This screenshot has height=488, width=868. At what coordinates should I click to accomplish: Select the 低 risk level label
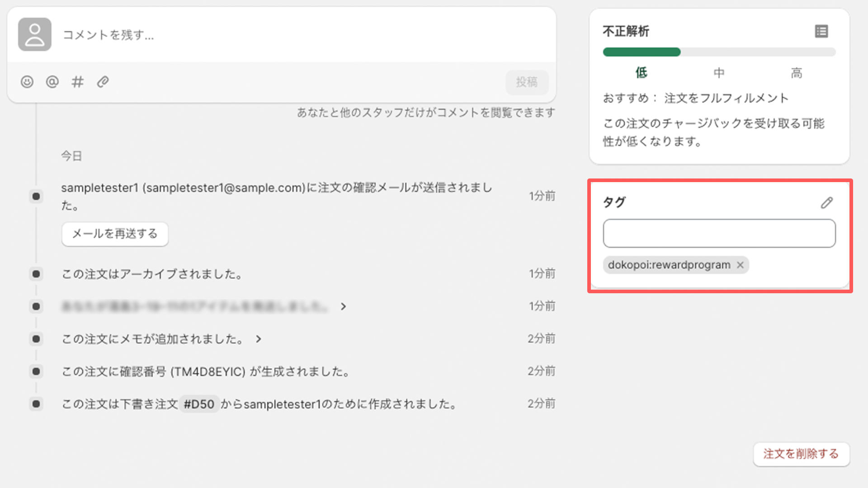coord(641,72)
